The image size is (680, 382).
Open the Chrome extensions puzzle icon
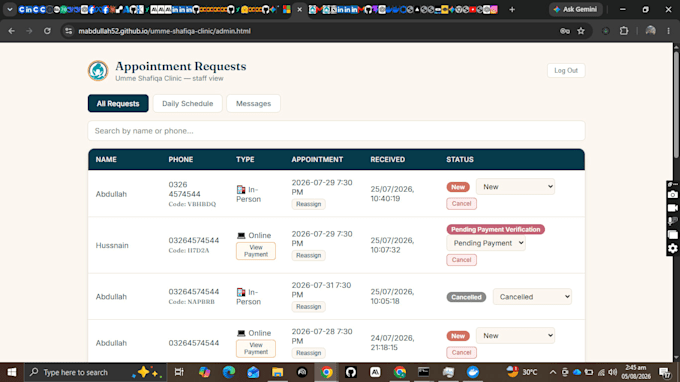[624, 31]
